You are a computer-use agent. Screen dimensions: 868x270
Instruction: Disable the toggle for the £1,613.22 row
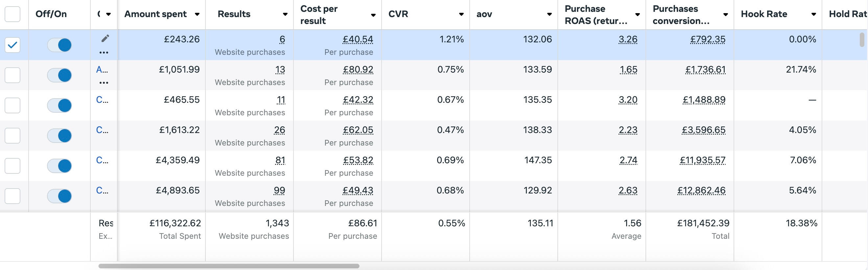59,136
